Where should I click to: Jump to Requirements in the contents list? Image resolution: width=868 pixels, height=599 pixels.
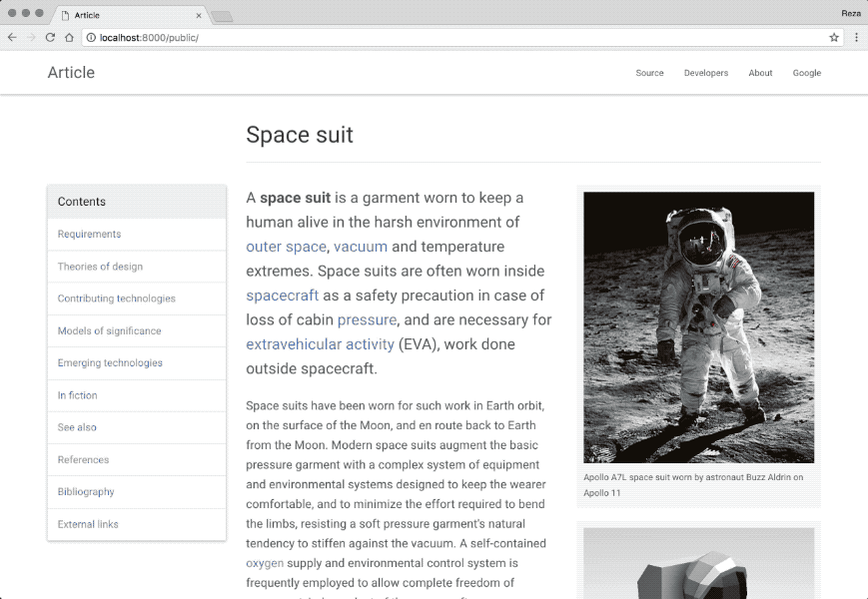click(89, 235)
